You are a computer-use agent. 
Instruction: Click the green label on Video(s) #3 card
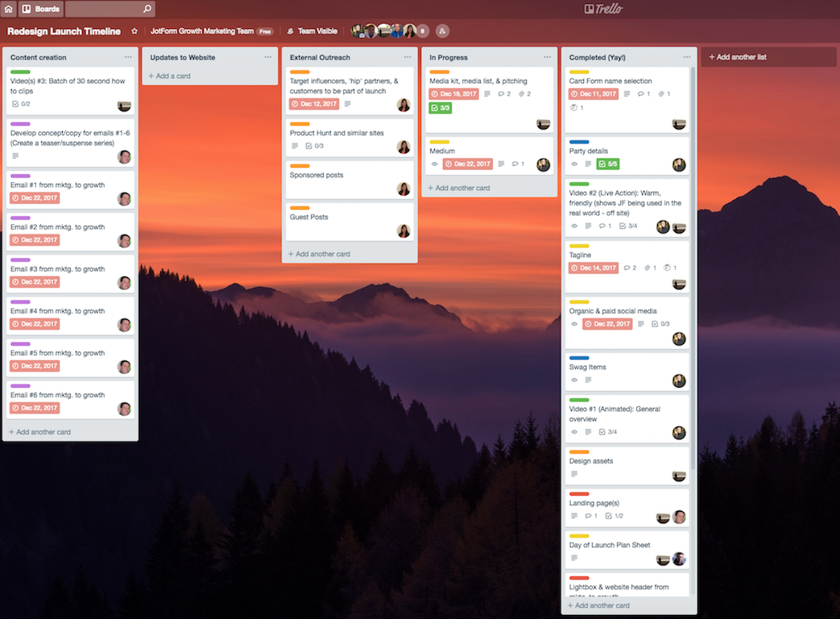pyautogui.click(x=20, y=72)
